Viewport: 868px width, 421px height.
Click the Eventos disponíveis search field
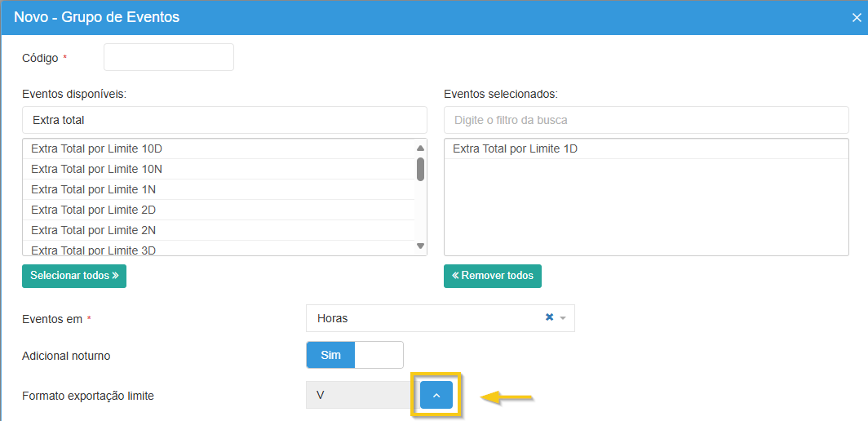click(x=224, y=120)
